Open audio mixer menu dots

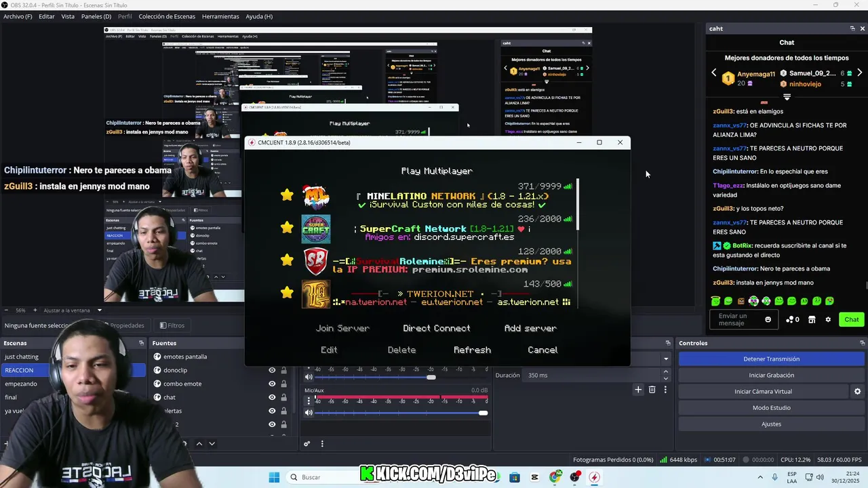click(x=322, y=444)
